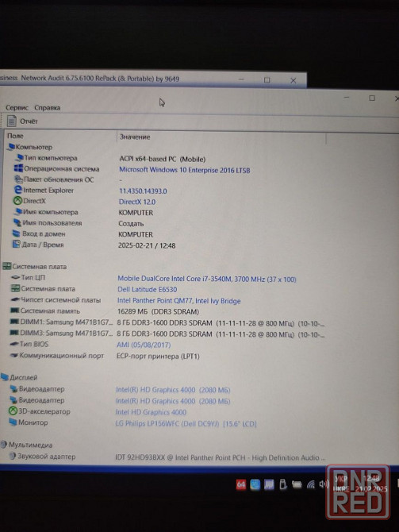
Task: Click the 3D-акселератор row icon
Action: coord(13,411)
